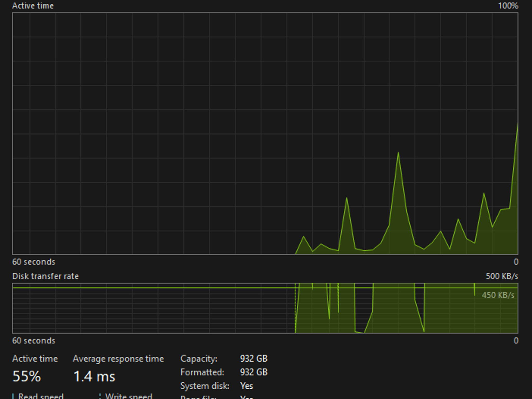Click the Disk transfer rate graph area
532x399 pixels.
click(265, 308)
